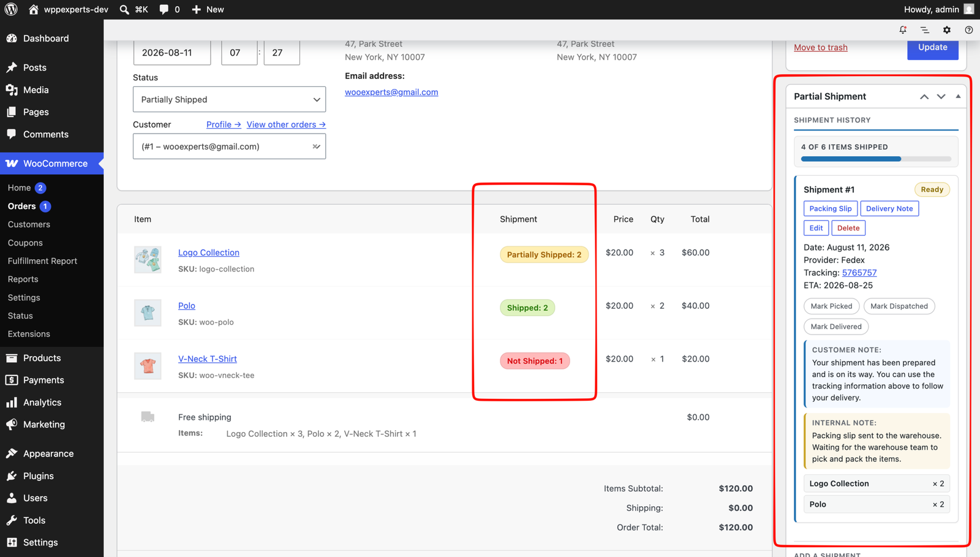This screenshot has height=557, width=980.
Task: Click the Delivery Note button
Action: [x=889, y=208]
